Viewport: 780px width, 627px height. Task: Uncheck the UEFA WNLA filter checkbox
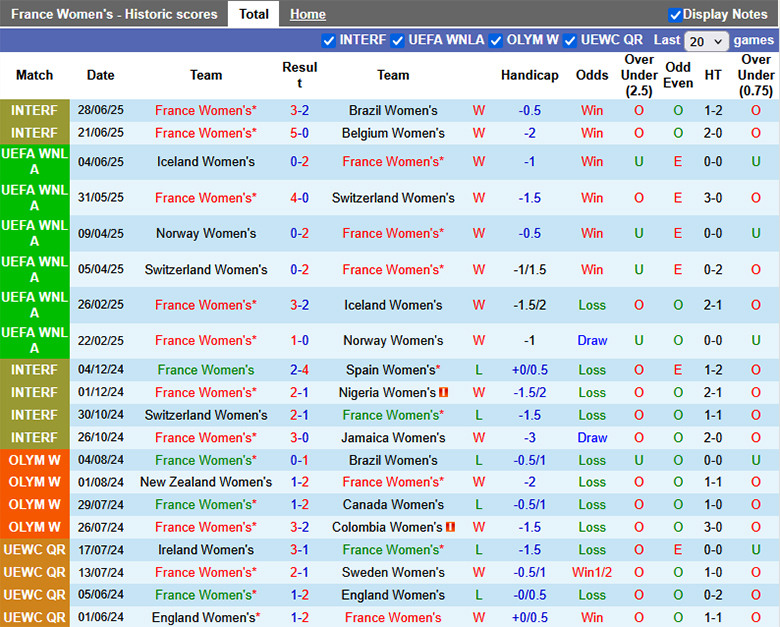point(397,41)
